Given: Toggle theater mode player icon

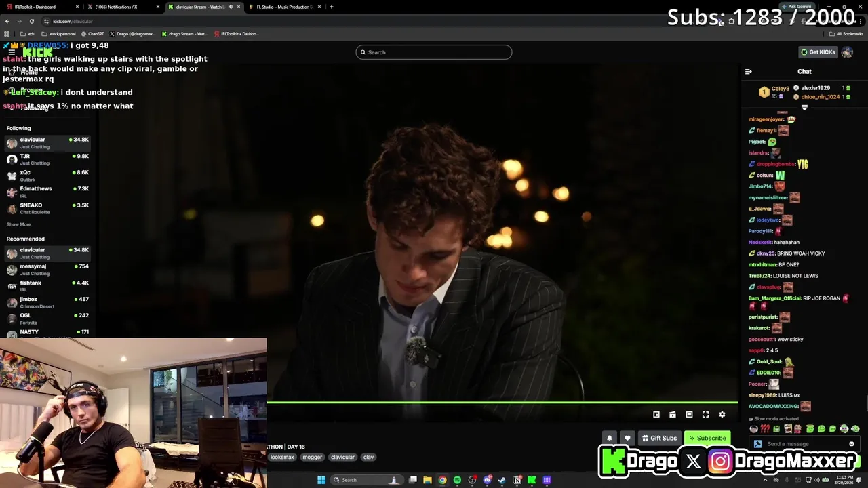Looking at the screenshot, I should click(689, 414).
